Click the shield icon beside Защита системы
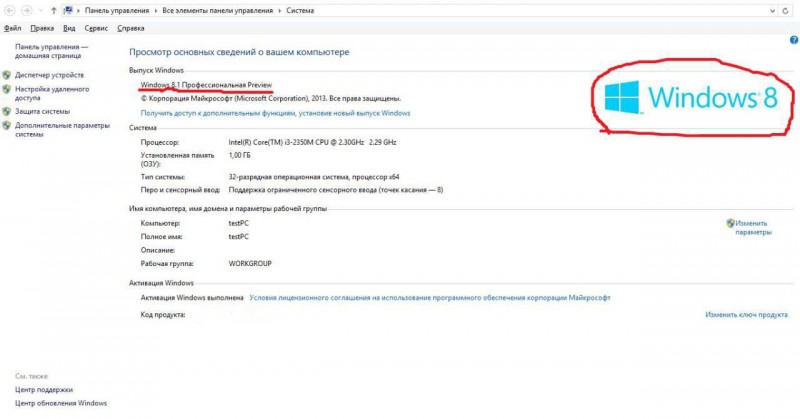800x419 pixels. 7,111
